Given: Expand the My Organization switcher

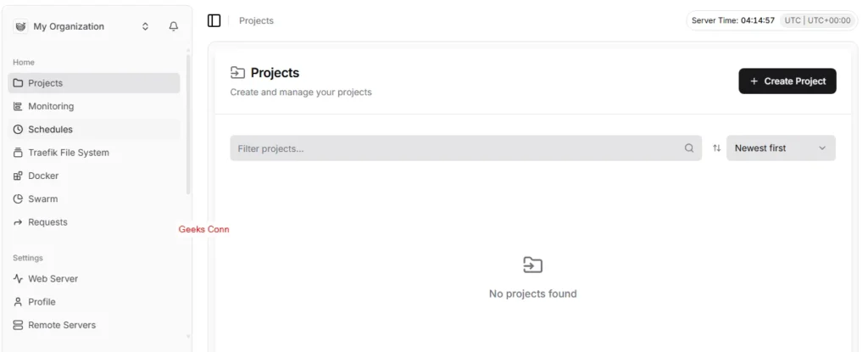Looking at the screenshot, I should click(146, 26).
